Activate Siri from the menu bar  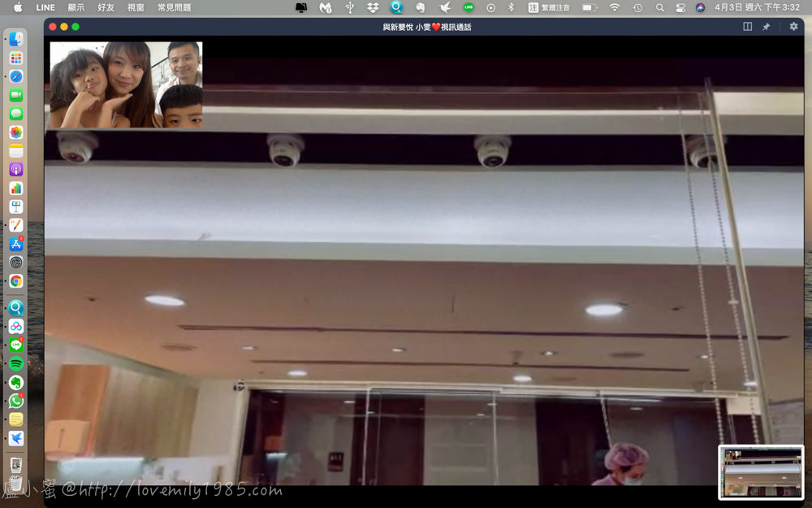(700, 7)
